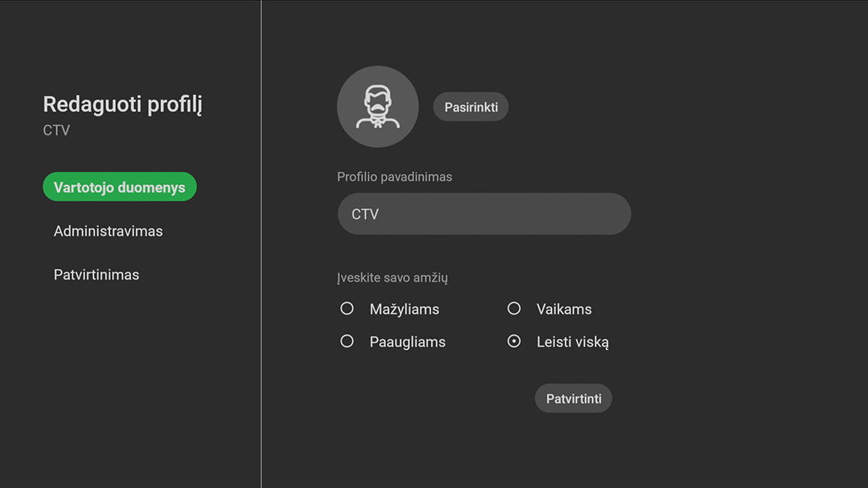Click the selected Leisti viską radio circle

coord(514,341)
